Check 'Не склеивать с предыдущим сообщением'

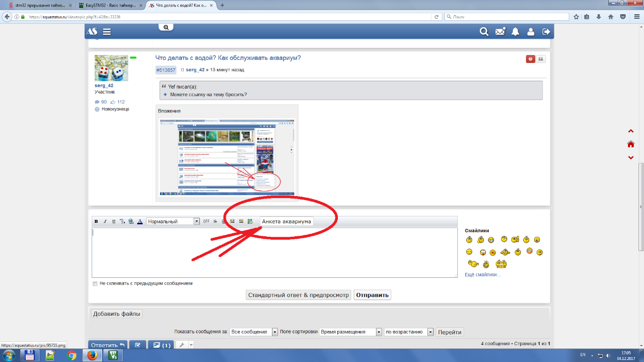click(95, 284)
